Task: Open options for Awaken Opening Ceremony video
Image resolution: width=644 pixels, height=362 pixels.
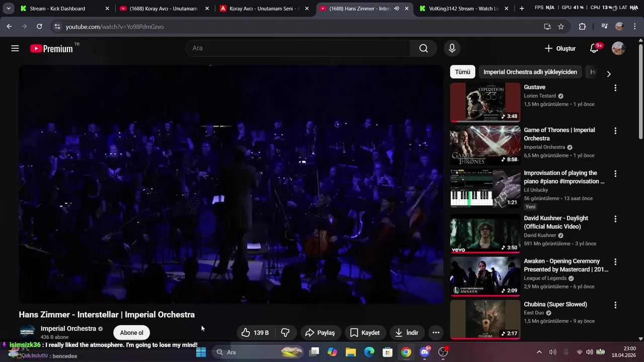Action: coord(615,262)
